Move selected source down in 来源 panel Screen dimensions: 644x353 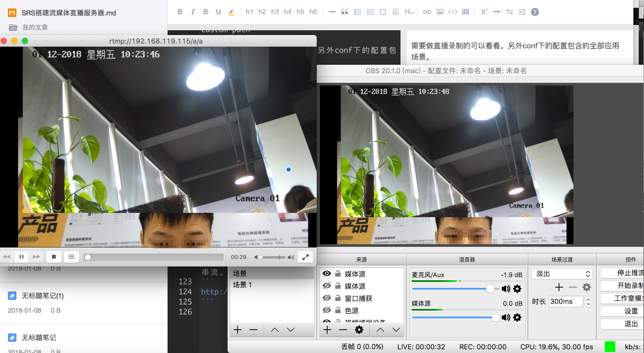[x=396, y=330]
